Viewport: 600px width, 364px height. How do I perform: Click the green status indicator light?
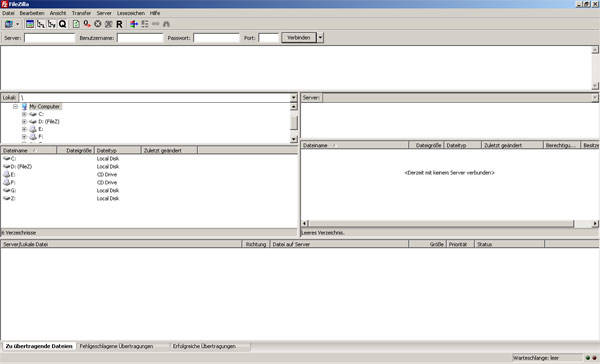[588, 358]
